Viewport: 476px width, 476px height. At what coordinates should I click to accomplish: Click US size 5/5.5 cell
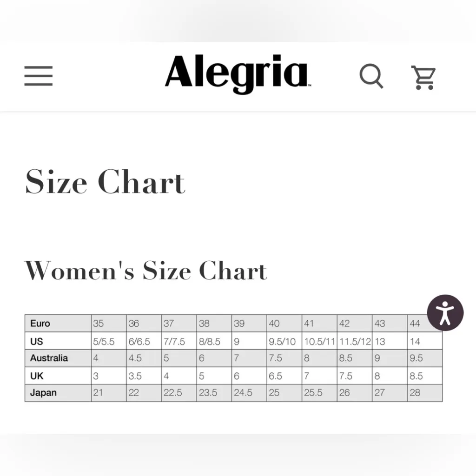(x=108, y=341)
